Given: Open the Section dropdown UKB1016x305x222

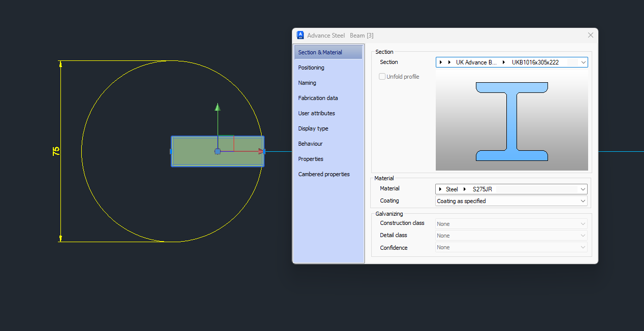Looking at the screenshot, I should click(x=511, y=62).
